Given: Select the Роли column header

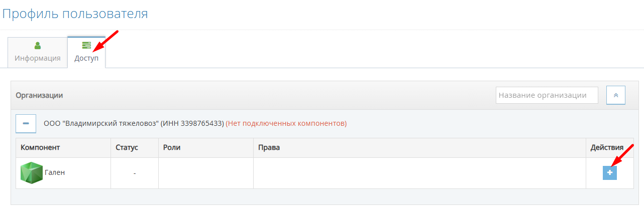Looking at the screenshot, I should tap(172, 148).
